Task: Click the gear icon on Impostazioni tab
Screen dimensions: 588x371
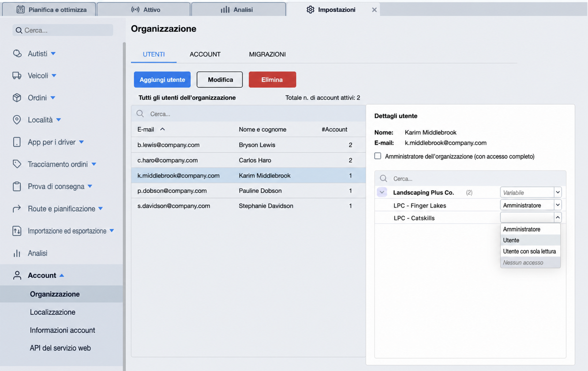Action: [x=310, y=10]
